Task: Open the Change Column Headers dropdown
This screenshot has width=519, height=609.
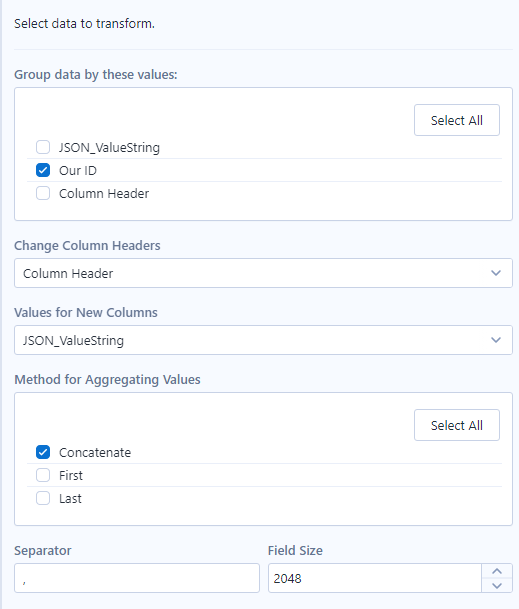Action: (263, 273)
